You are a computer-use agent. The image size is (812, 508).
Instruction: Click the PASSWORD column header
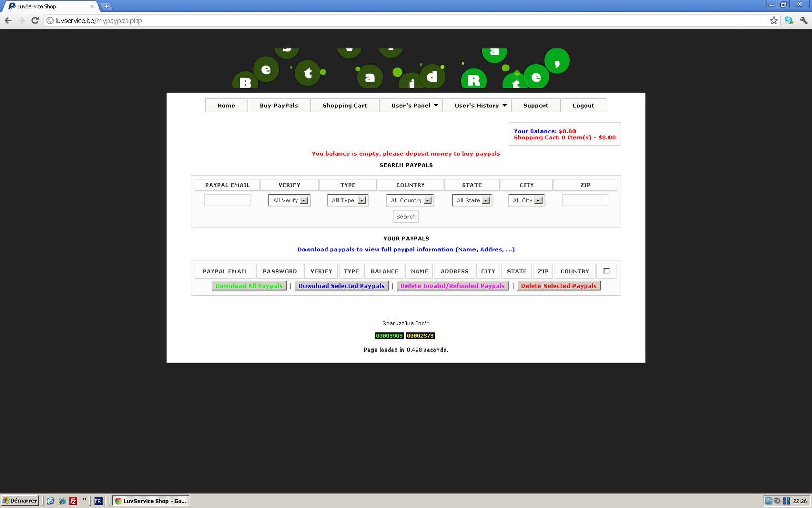pos(280,271)
